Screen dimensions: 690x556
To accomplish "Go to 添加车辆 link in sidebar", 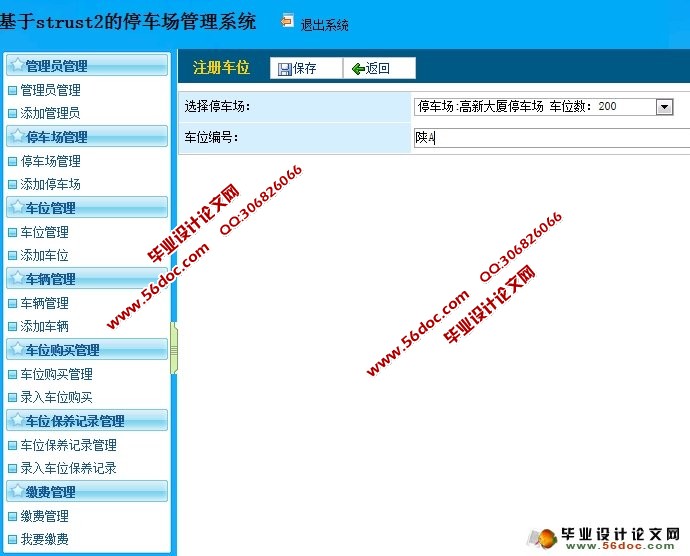I will click(x=44, y=326).
